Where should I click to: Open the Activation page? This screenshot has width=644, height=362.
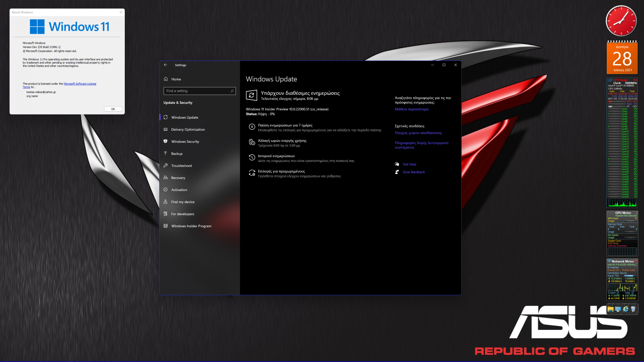point(199,190)
